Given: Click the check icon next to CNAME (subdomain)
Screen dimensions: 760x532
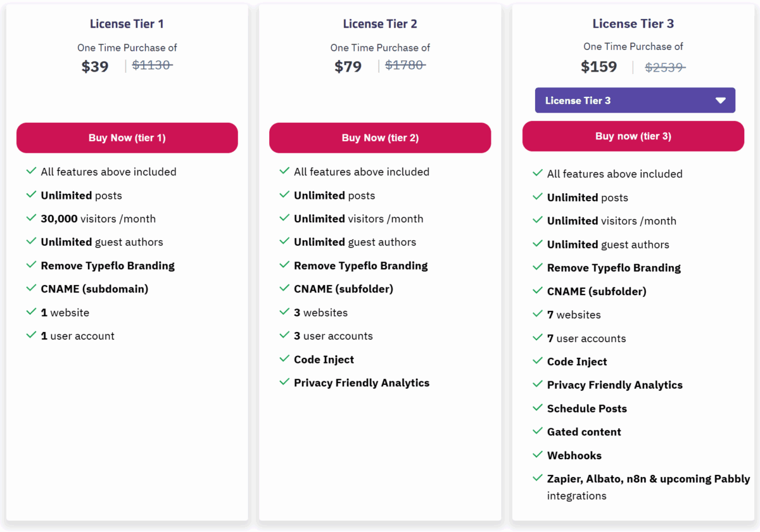Looking at the screenshot, I should (x=31, y=289).
